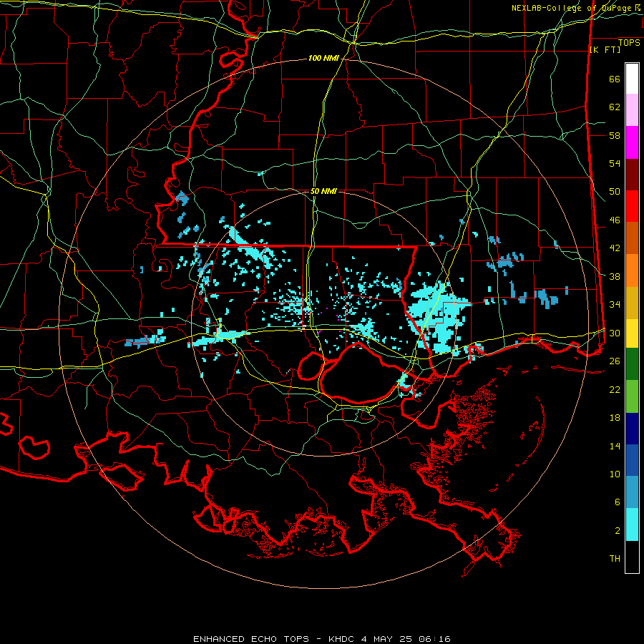Click the 'NEXLAB-College of DuPage' credit text
This screenshot has width=644, height=644.
tap(572, 8)
